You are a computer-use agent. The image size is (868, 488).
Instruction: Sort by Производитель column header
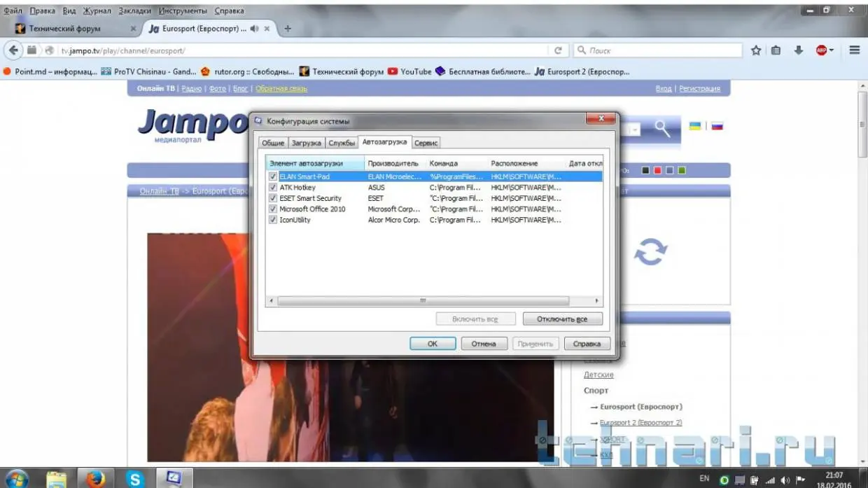[x=395, y=163]
